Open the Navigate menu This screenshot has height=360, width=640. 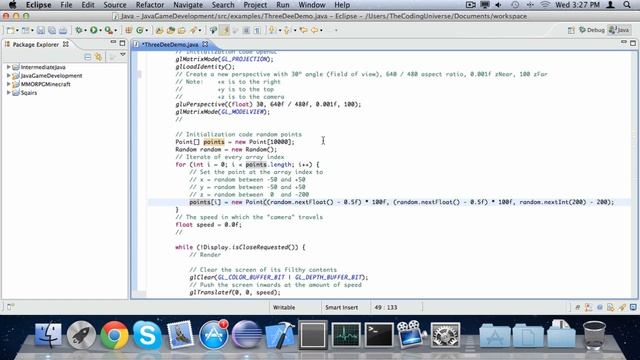(188, 5)
